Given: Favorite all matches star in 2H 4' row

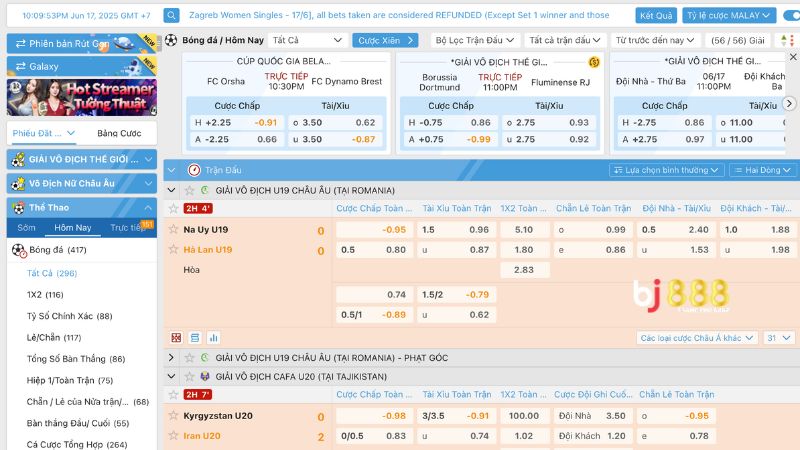Looking at the screenshot, I should [173, 208].
